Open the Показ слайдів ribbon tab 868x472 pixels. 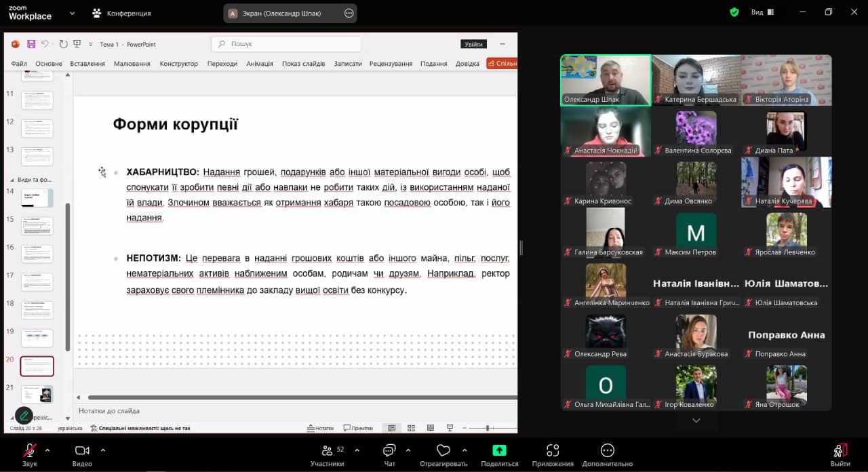click(304, 64)
